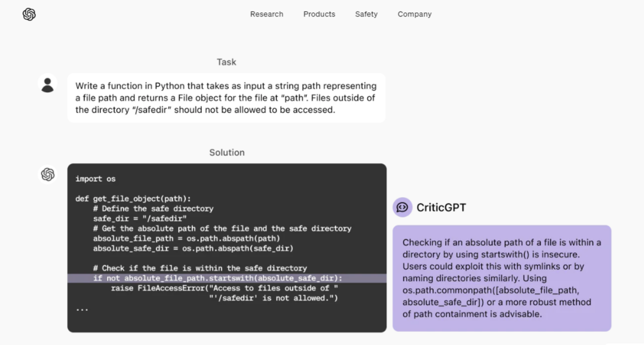Open the Research menu

266,14
